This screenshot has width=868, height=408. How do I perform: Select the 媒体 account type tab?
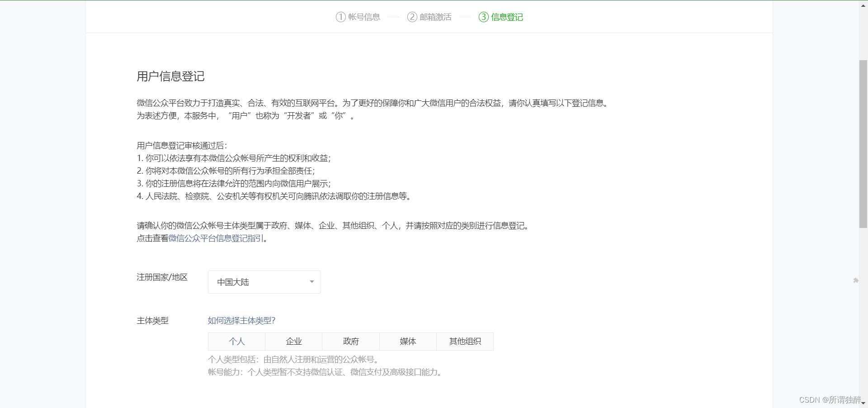tap(408, 342)
